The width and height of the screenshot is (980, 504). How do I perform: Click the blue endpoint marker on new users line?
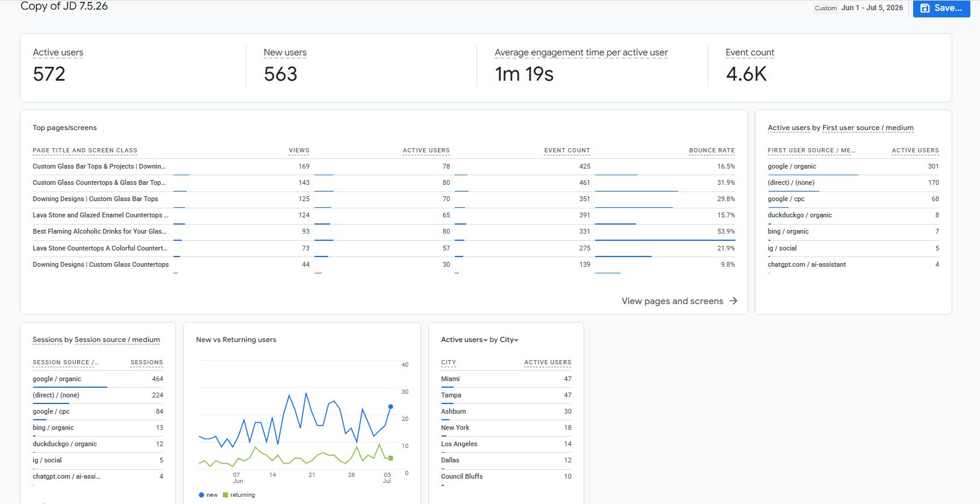390,407
